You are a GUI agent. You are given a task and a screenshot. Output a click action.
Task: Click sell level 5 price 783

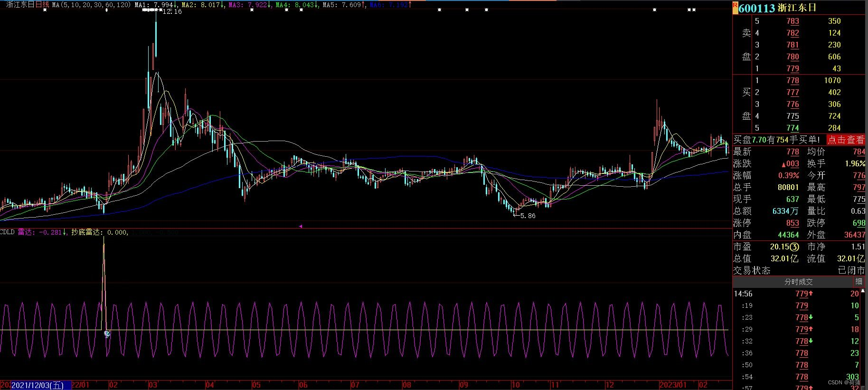[x=793, y=21]
